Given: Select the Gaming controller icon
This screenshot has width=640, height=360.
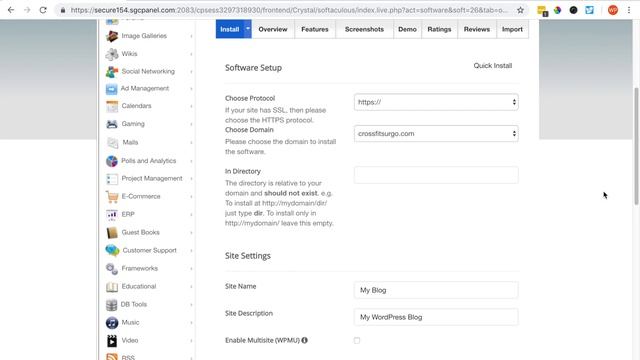Looking at the screenshot, I should [x=112, y=124].
